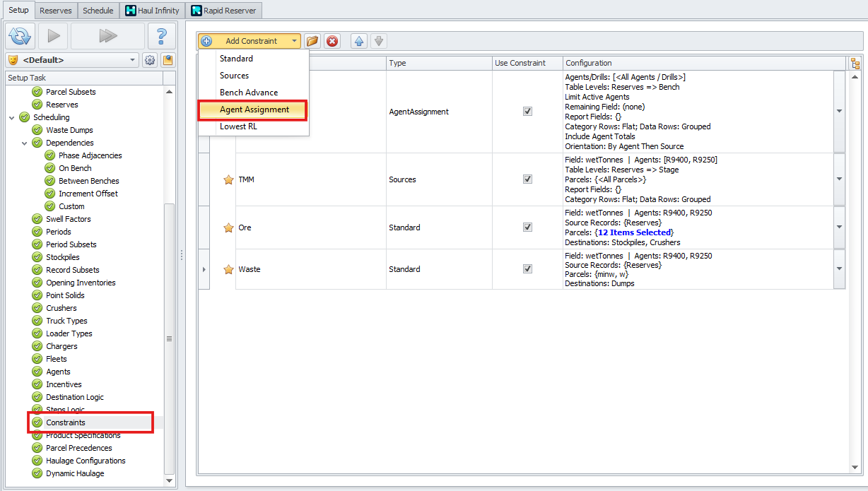Click the refresh setup icon in left toolbar
868x491 pixels.
pos(20,35)
